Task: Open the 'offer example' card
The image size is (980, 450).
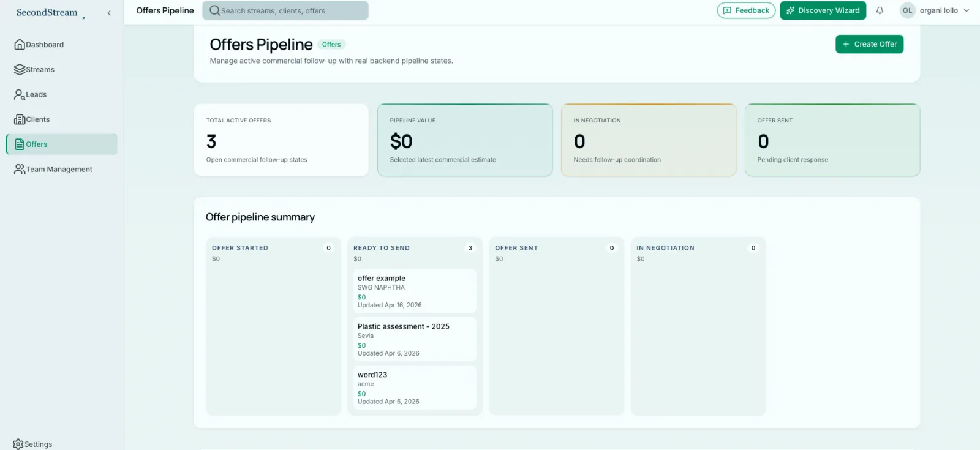Action: click(x=415, y=291)
